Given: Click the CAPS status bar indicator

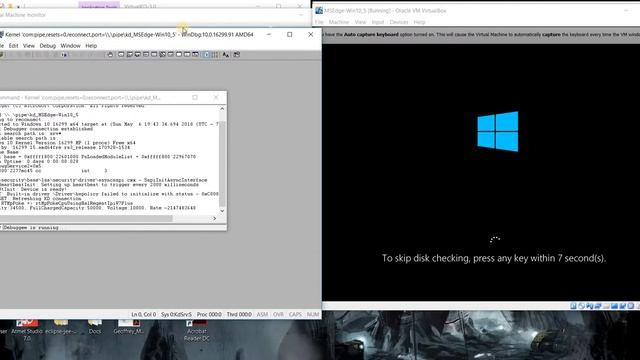Looking at the screenshot, I should (295, 315).
